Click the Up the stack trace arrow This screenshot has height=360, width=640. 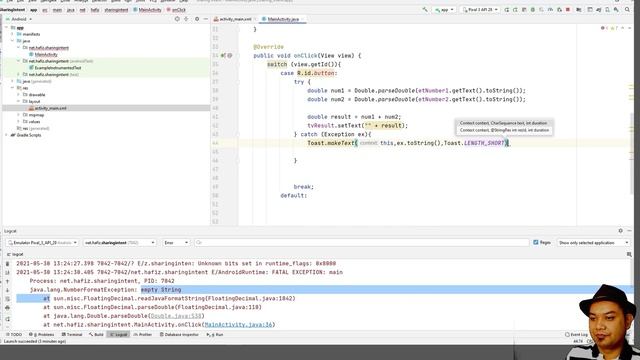pyautogui.click(x=7, y=281)
